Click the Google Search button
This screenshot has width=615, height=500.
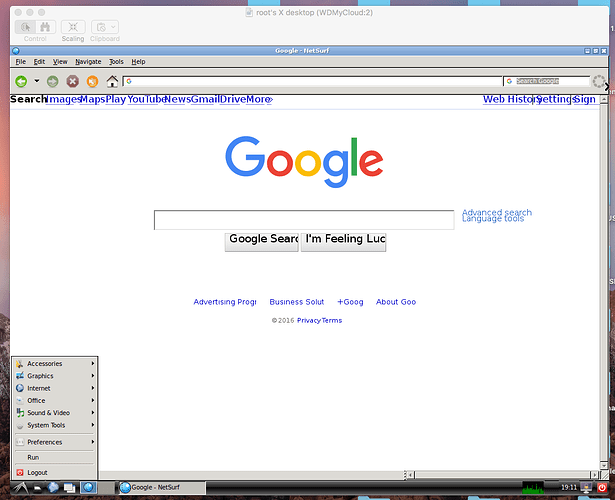click(x=262, y=242)
